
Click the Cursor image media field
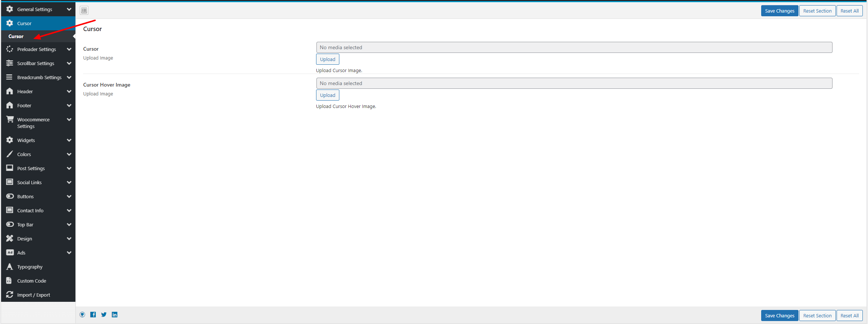574,47
